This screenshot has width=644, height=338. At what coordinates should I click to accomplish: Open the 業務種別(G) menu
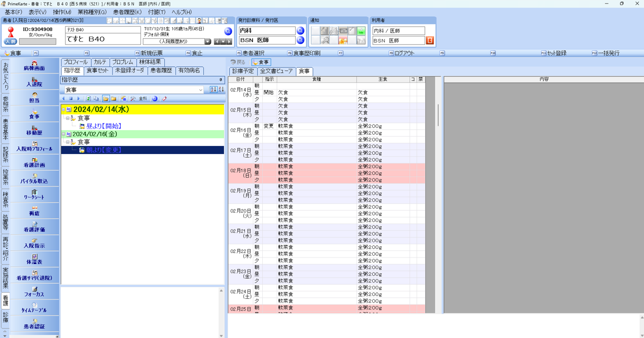[92, 12]
